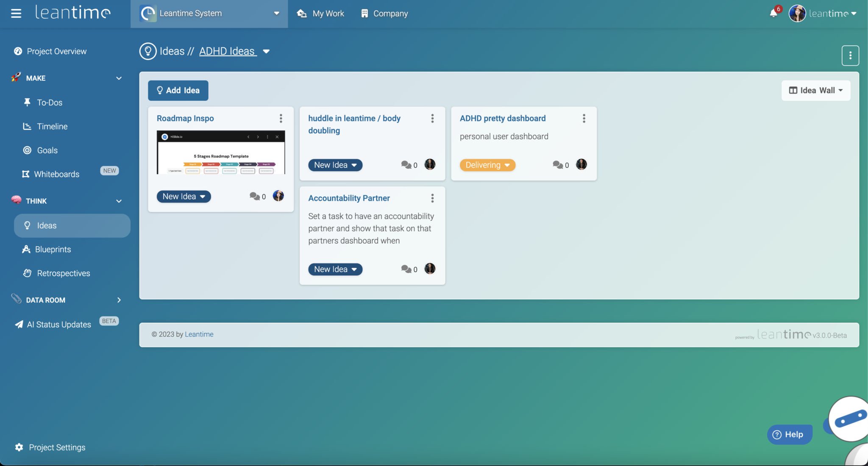This screenshot has height=466, width=868.
Task: Change status on the Delivering dropdown
Action: pyautogui.click(x=487, y=165)
